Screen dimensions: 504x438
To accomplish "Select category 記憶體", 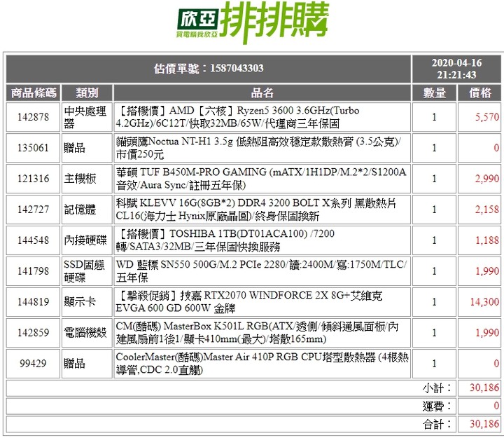I will (80, 210).
